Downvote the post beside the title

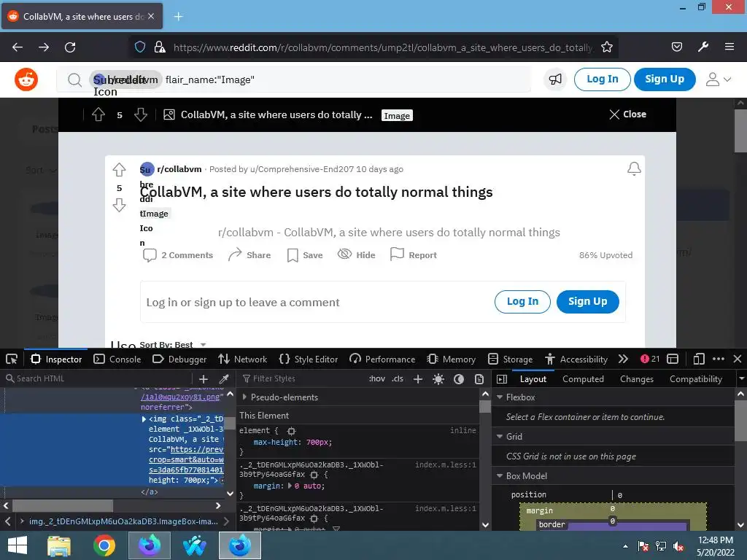coord(119,205)
